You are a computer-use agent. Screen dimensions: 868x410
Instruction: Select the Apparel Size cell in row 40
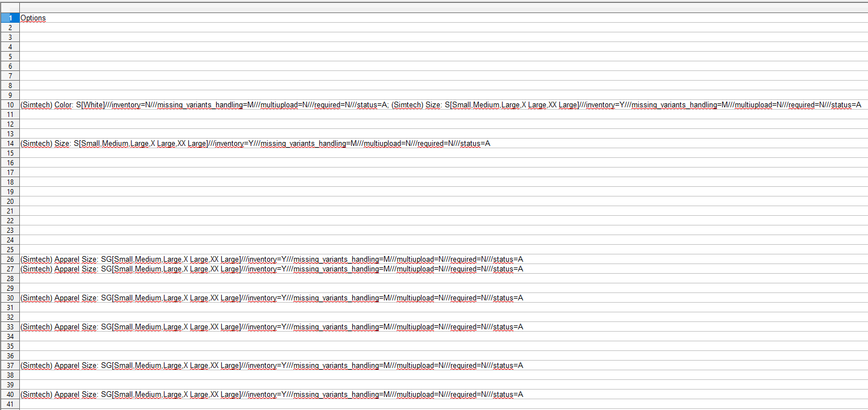click(x=271, y=394)
